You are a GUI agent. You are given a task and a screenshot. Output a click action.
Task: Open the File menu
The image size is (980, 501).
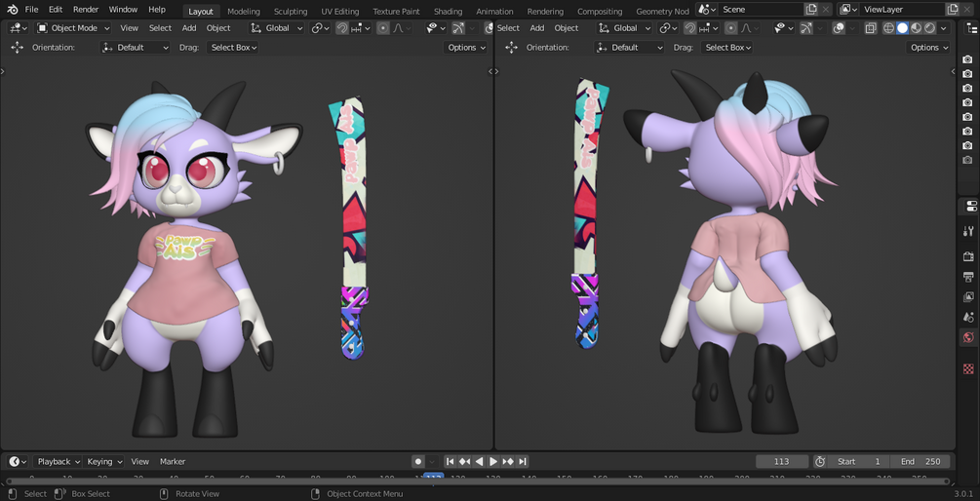point(32,10)
